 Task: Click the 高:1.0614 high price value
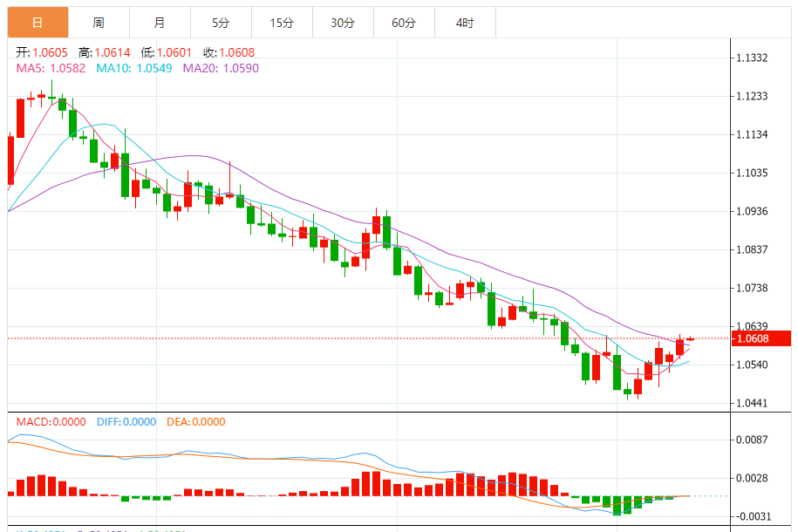click(105, 52)
